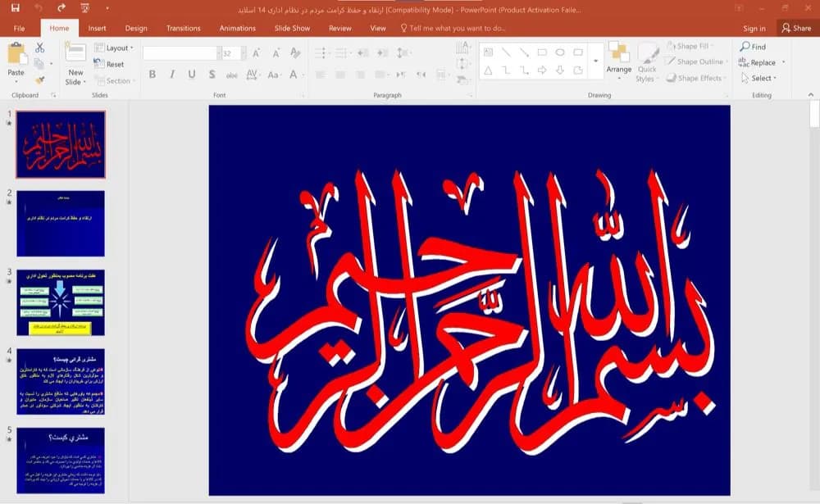The image size is (820, 504).
Task: Select the Down Arrow shape
Action: point(560,70)
